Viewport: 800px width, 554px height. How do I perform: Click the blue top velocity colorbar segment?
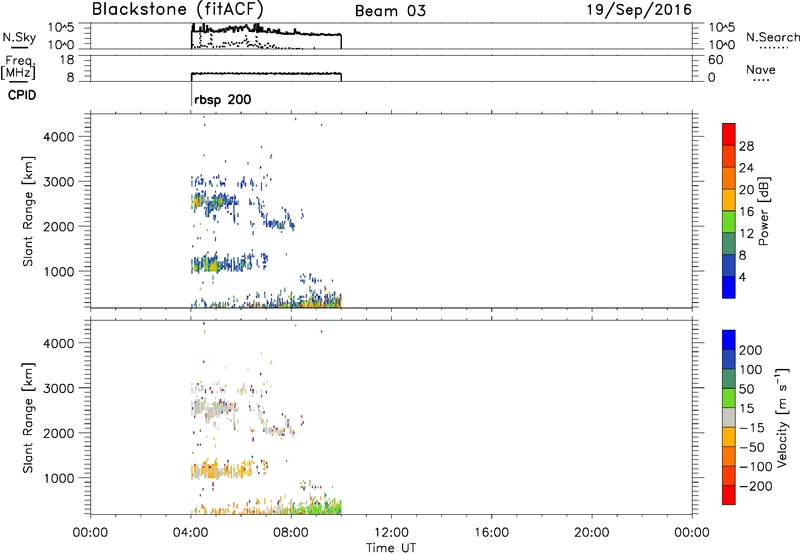[729, 340]
